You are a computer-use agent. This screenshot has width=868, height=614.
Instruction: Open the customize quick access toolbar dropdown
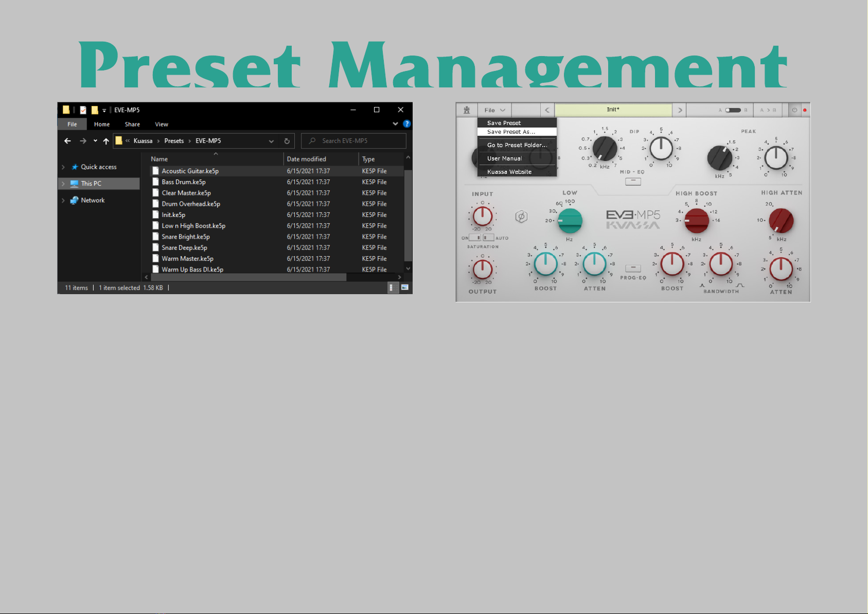104,110
